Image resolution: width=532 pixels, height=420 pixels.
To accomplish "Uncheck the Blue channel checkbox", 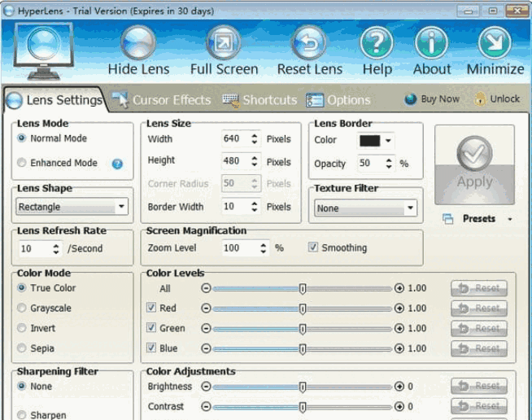I will (x=151, y=348).
